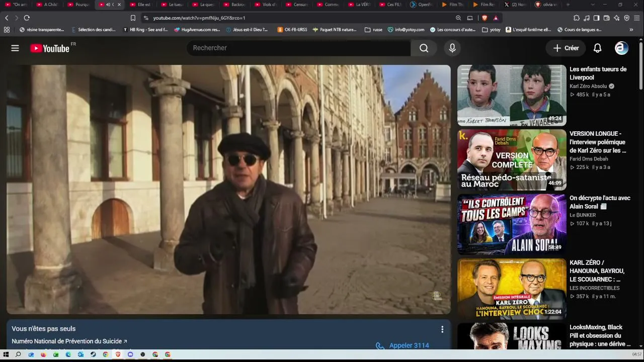Start voice search with the microphone
644x362 pixels.
pos(452,48)
